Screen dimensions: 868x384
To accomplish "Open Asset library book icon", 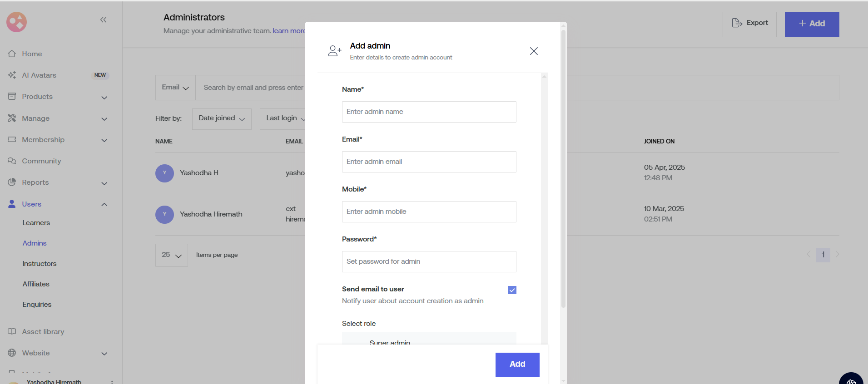I will [x=12, y=331].
